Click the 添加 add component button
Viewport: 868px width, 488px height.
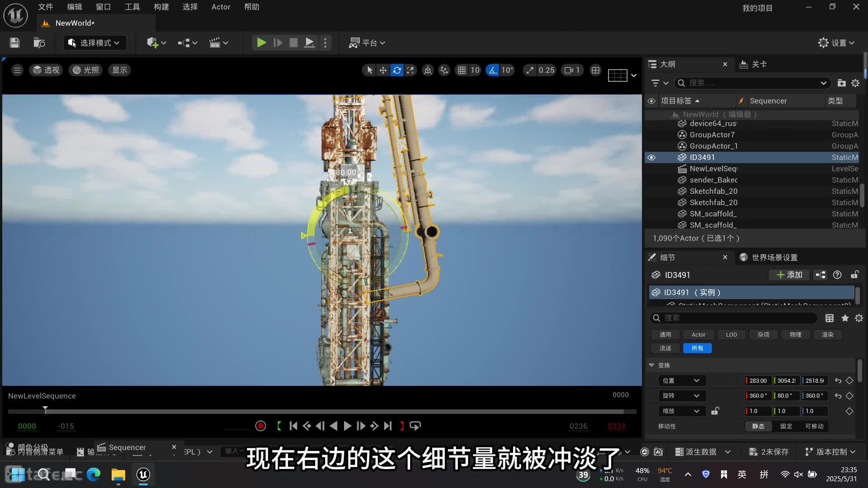789,275
